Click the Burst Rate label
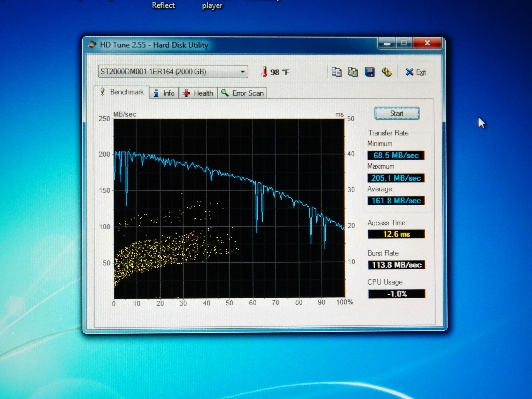Image resolution: width=532 pixels, height=399 pixels. [383, 253]
